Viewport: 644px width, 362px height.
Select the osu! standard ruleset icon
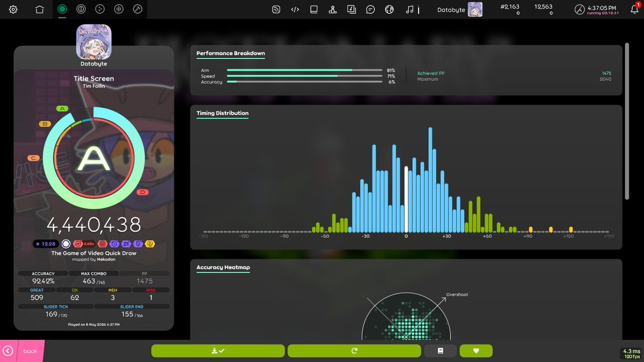[x=62, y=9]
